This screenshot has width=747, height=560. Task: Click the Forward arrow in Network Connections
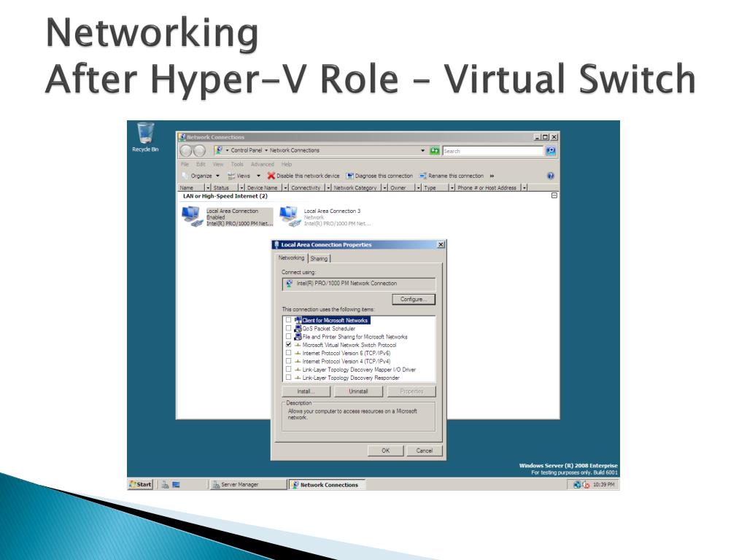coord(199,151)
